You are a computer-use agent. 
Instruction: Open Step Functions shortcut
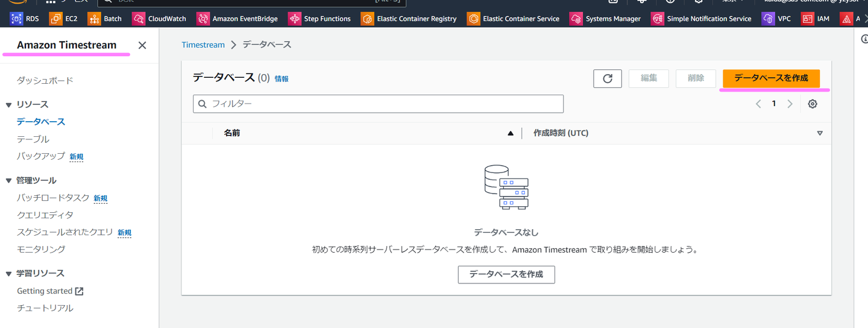319,19
